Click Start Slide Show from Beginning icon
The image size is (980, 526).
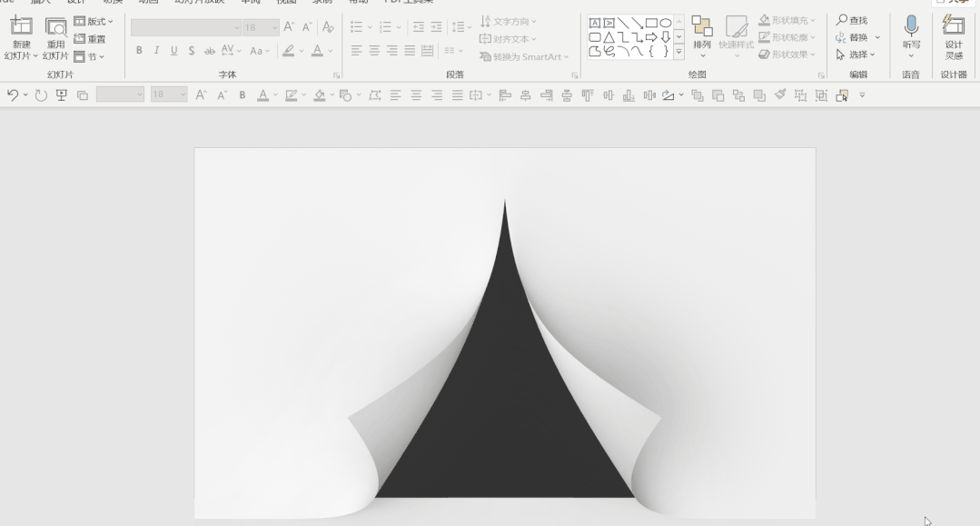click(x=61, y=95)
